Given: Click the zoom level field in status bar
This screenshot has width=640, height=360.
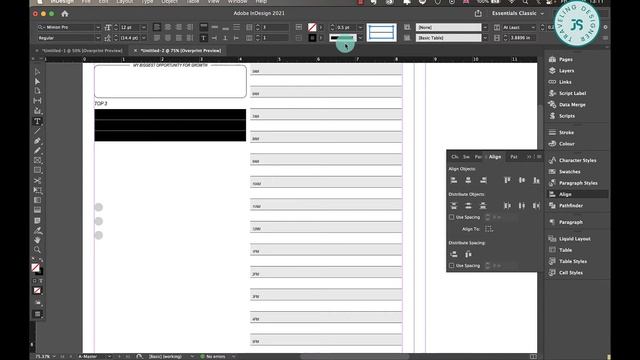Looking at the screenshot, I should [x=42, y=356].
